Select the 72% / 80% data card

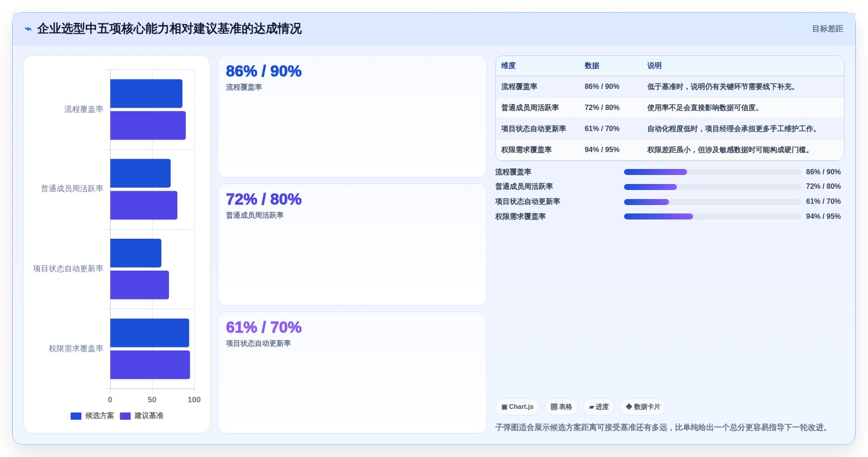[x=352, y=245]
